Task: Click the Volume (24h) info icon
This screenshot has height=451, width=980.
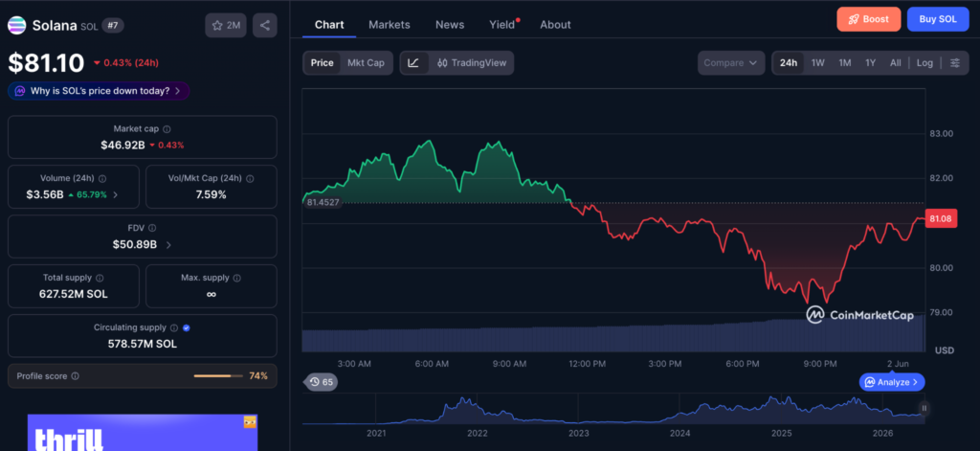Action: tap(102, 178)
